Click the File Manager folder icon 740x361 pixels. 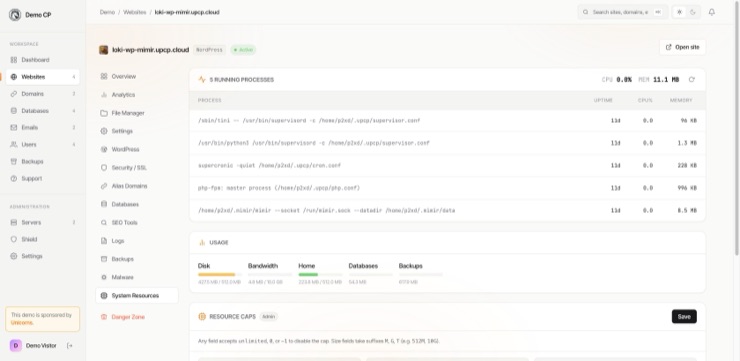tap(104, 113)
